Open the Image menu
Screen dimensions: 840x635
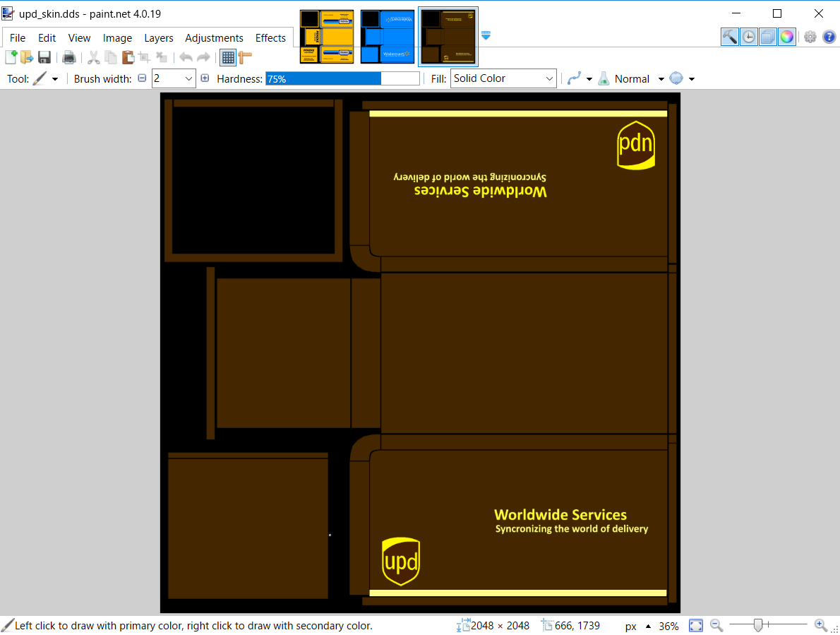point(117,38)
